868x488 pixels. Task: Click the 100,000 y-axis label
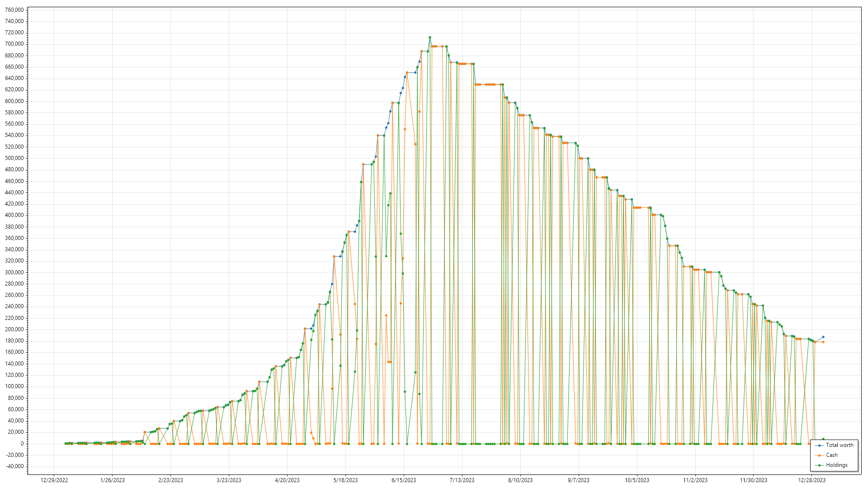point(14,386)
